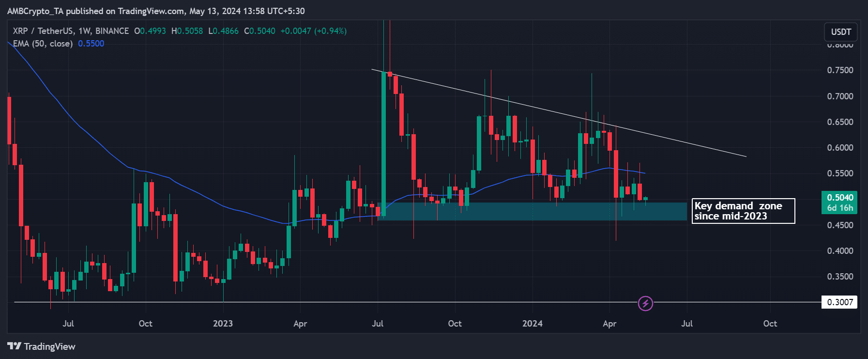Image resolution: width=868 pixels, height=359 pixels.
Task: Select the teal demand zone rectangle
Action: pyautogui.click(x=533, y=211)
